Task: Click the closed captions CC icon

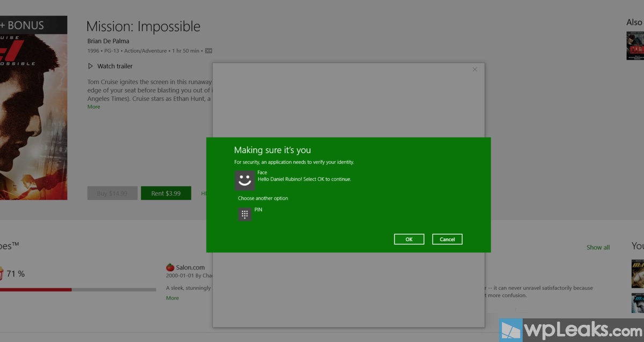Action: (209, 51)
